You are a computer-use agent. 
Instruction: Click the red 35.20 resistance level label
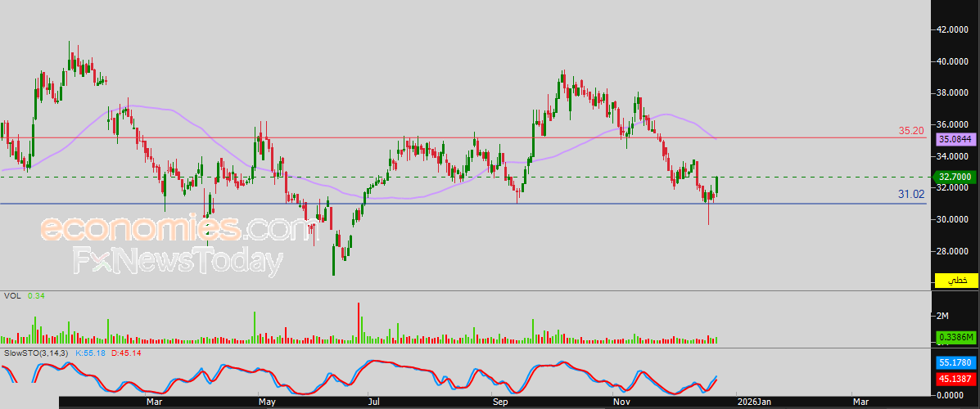(x=911, y=131)
